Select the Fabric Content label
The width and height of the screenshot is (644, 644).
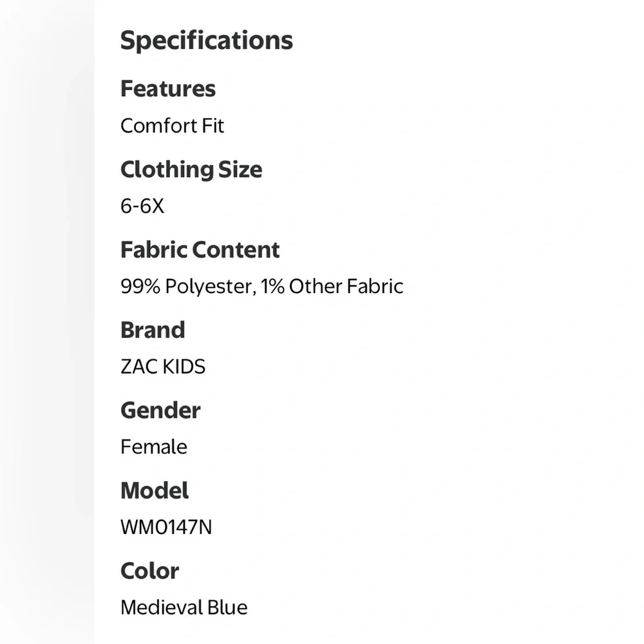(200, 250)
